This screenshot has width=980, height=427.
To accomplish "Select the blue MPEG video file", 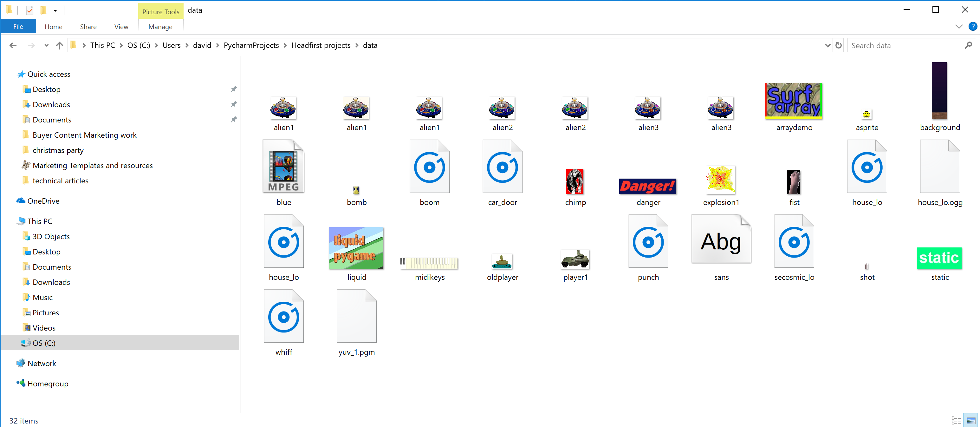I will [x=283, y=168].
